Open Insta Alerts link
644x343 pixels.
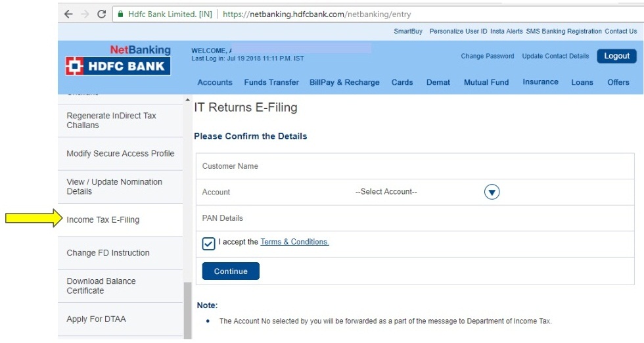[x=507, y=32]
